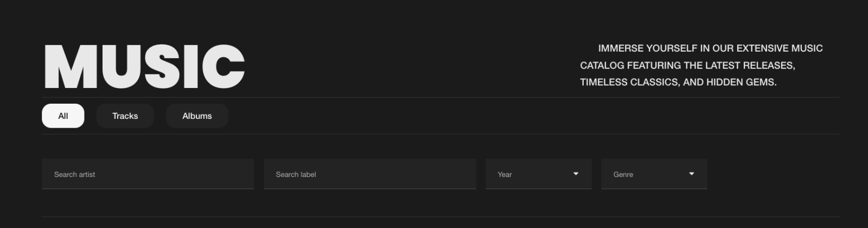Click the Search label placeholder text
Screen dimensions: 868x228
click(296, 174)
